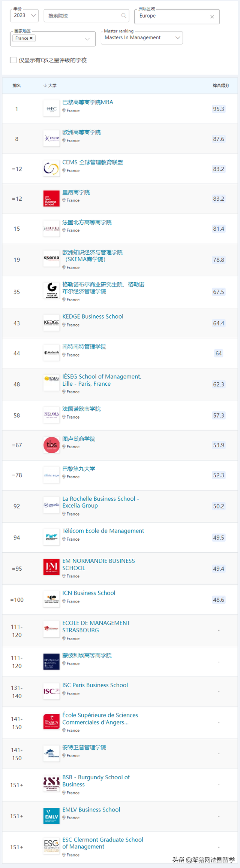The height and width of the screenshot is (868, 240).
Task: Click the HEC Paris logo
Action: coord(51,109)
